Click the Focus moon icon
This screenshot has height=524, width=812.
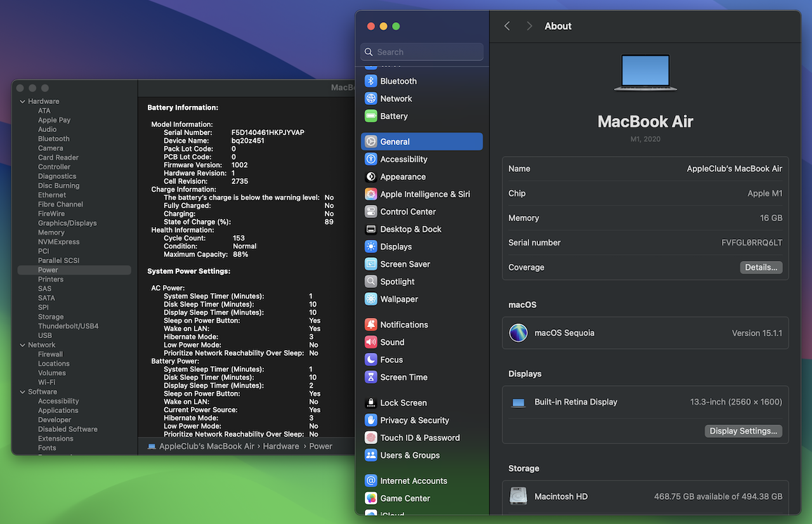[371, 360]
